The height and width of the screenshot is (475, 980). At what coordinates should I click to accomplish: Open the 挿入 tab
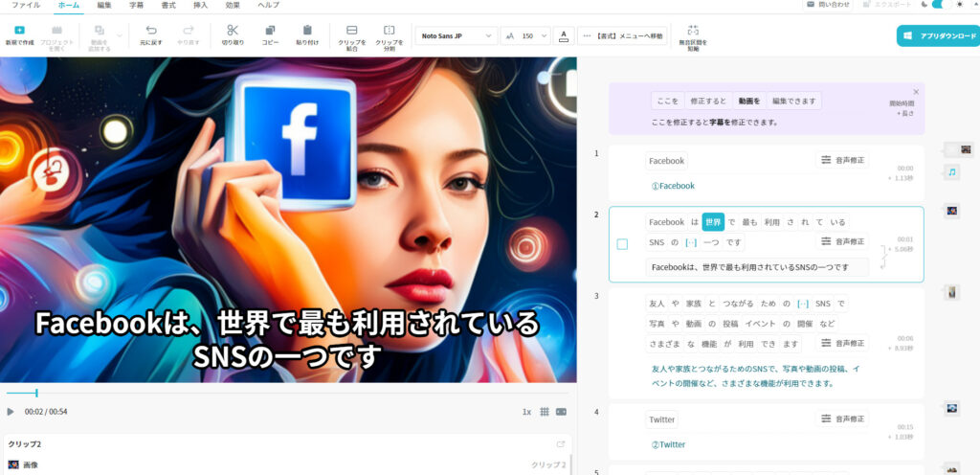(201, 5)
